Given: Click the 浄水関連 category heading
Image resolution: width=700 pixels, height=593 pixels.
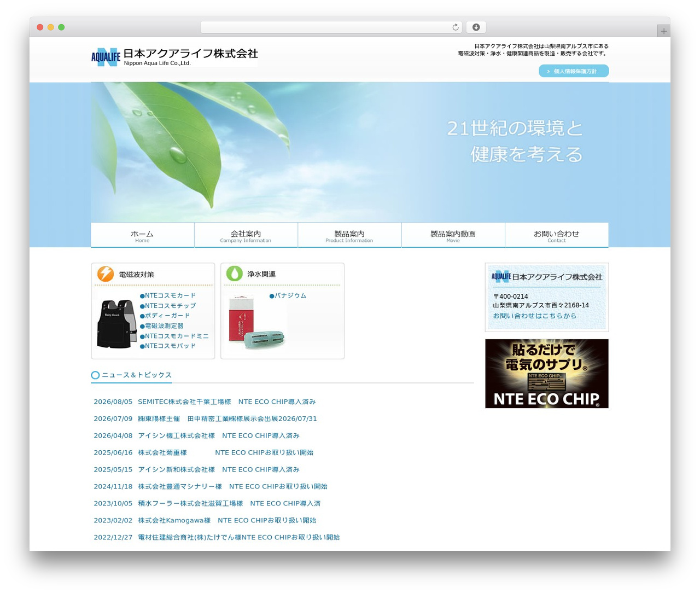Looking at the screenshot, I should pyautogui.click(x=261, y=274).
